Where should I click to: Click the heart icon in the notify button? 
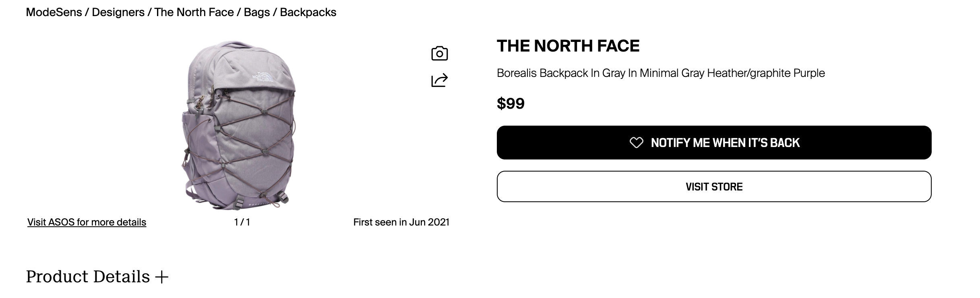pos(636,143)
